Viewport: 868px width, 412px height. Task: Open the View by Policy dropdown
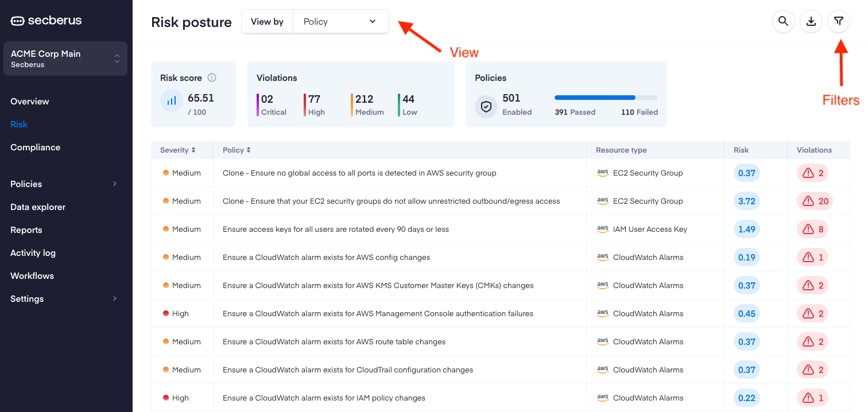340,21
